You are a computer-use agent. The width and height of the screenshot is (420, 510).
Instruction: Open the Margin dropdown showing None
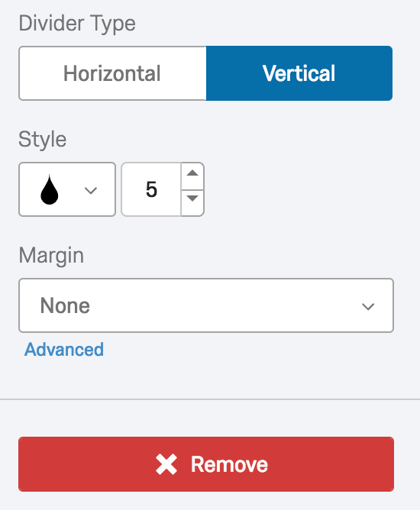pos(206,305)
